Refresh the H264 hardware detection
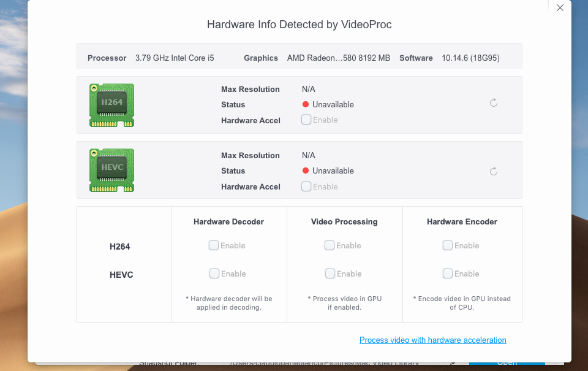The width and height of the screenshot is (588, 371). [x=494, y=103]
